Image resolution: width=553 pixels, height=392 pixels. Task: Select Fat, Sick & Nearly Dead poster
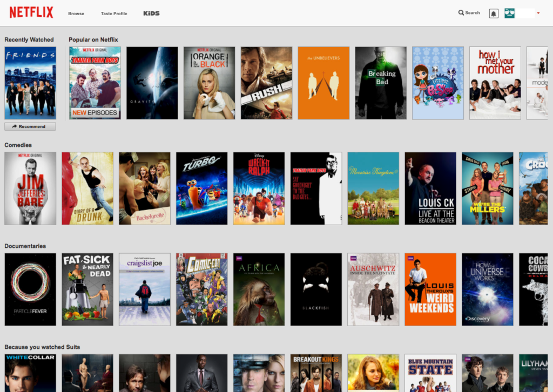(87, 289)
